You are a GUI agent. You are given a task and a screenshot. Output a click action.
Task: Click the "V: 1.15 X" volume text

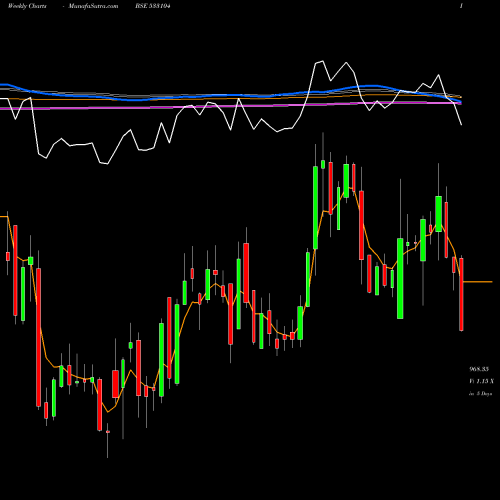(x=482, y=381)
